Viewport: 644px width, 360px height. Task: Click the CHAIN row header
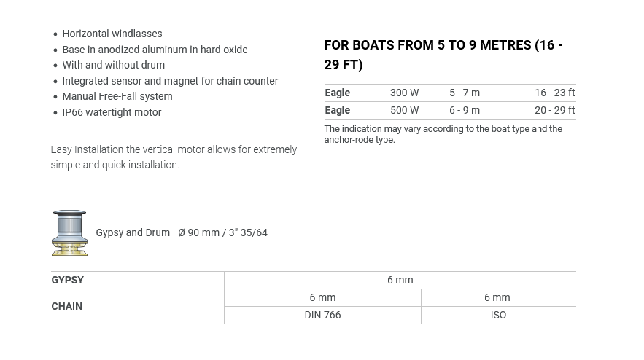click(67, 306)
